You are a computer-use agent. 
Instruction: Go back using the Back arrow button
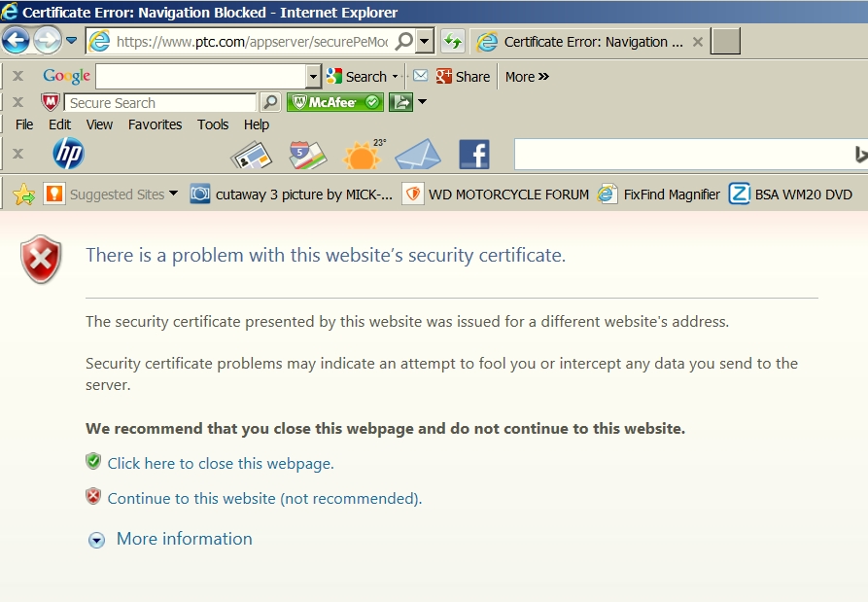click(16, 41)
